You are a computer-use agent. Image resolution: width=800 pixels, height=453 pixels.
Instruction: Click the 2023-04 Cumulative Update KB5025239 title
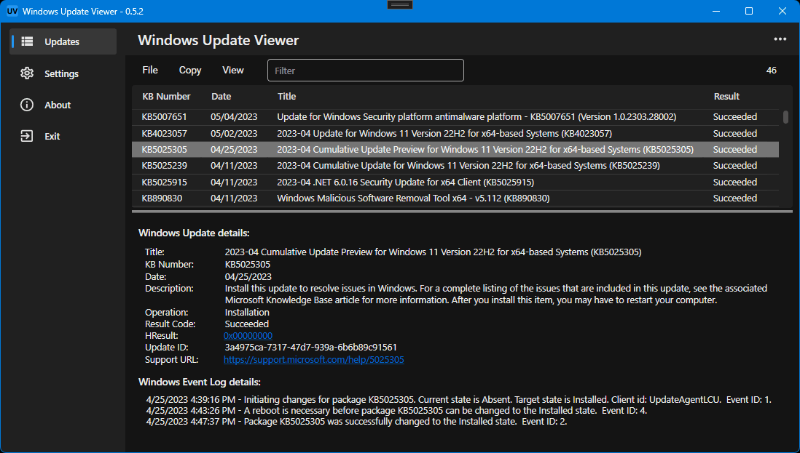[x=468, y=165]
